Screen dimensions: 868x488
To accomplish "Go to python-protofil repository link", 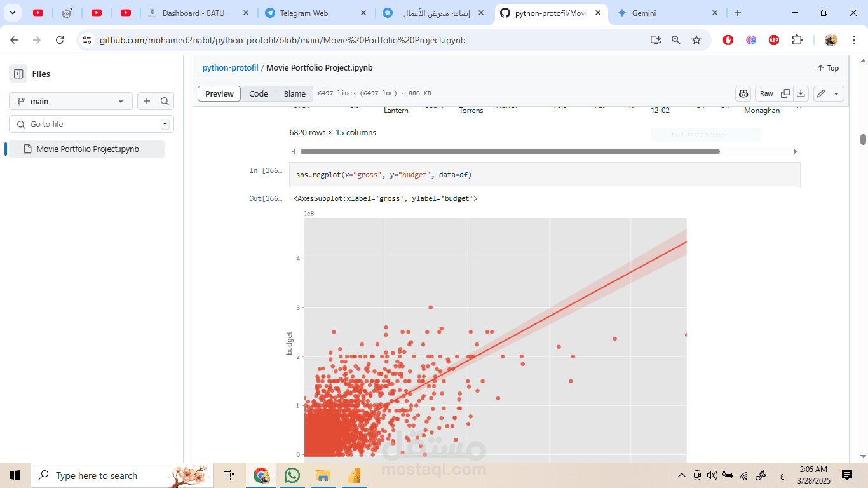I will click(x=230, y=67).
